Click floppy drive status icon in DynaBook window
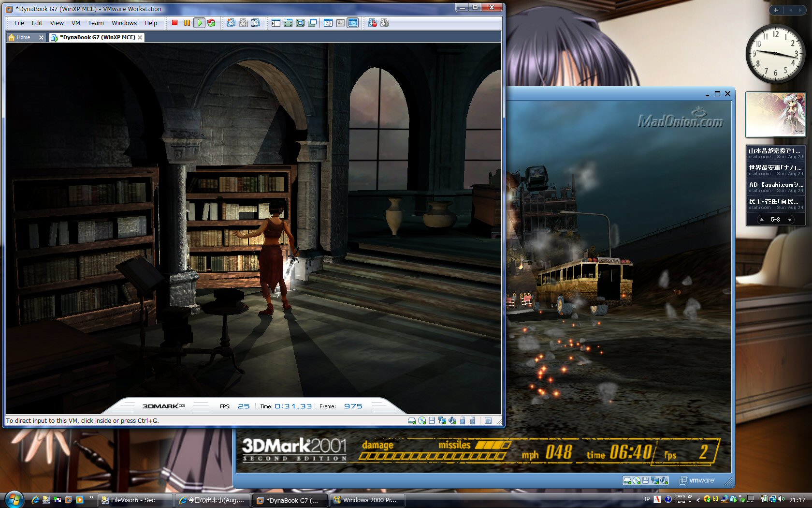Image resolution: width=812 pixels, height=508 pixels. [x=432, y=420]
